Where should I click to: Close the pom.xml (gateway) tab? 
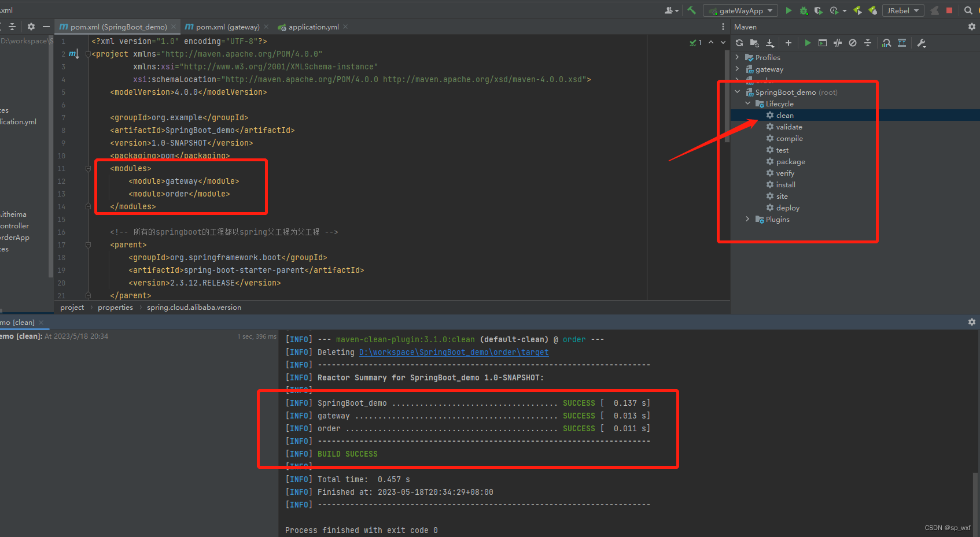266,27
